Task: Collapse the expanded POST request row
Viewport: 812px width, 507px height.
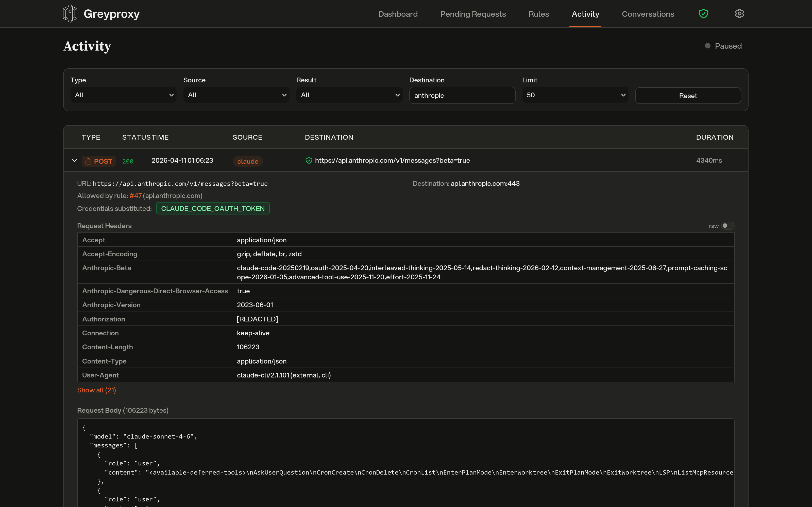Action: pos(75,160)
